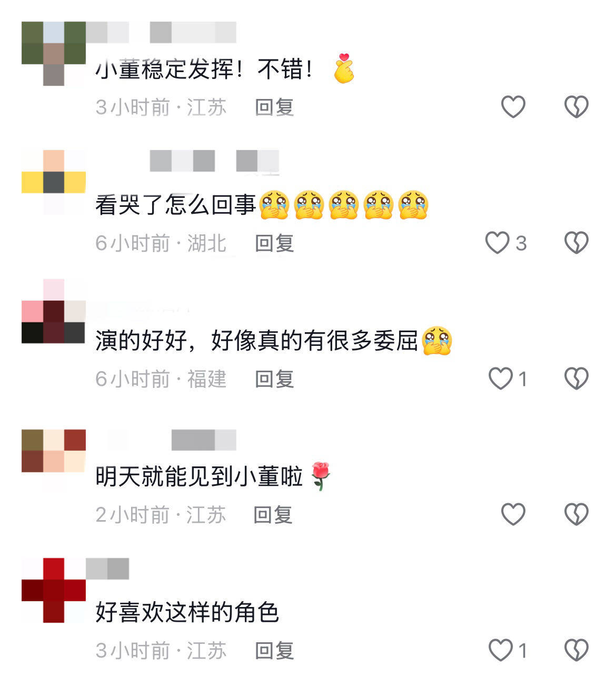This screenshot has height=687, width=616.
Task: Open yellow avatar of 看哭了怎么回事 commenter
Action: (54, 182)
